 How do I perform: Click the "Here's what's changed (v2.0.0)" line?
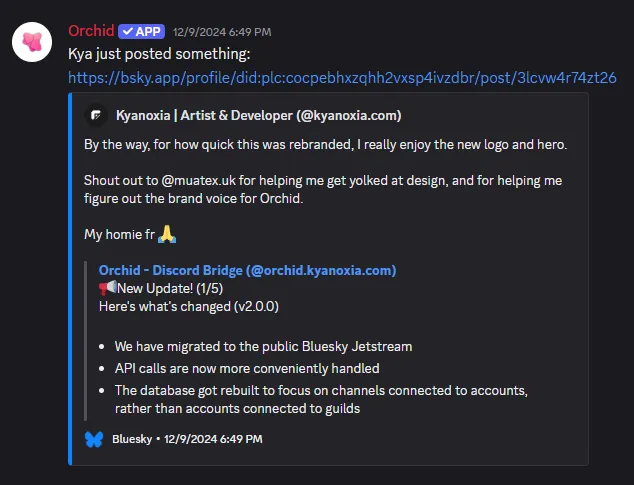click(188, 306)
